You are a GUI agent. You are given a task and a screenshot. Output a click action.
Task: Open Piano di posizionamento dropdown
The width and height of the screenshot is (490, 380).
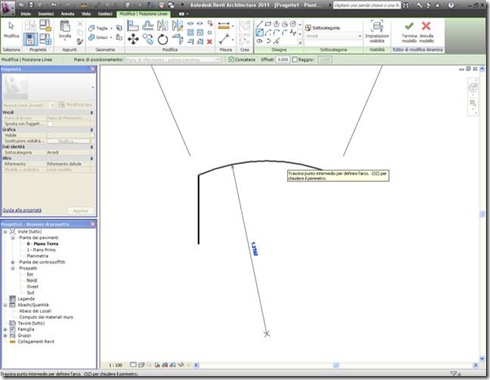[173, 60]
